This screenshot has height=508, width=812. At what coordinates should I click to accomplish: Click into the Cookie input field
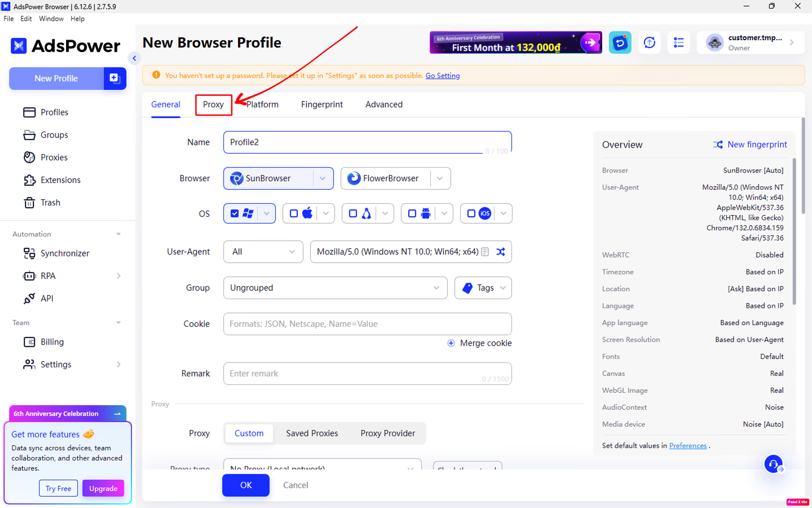[367, 324]
